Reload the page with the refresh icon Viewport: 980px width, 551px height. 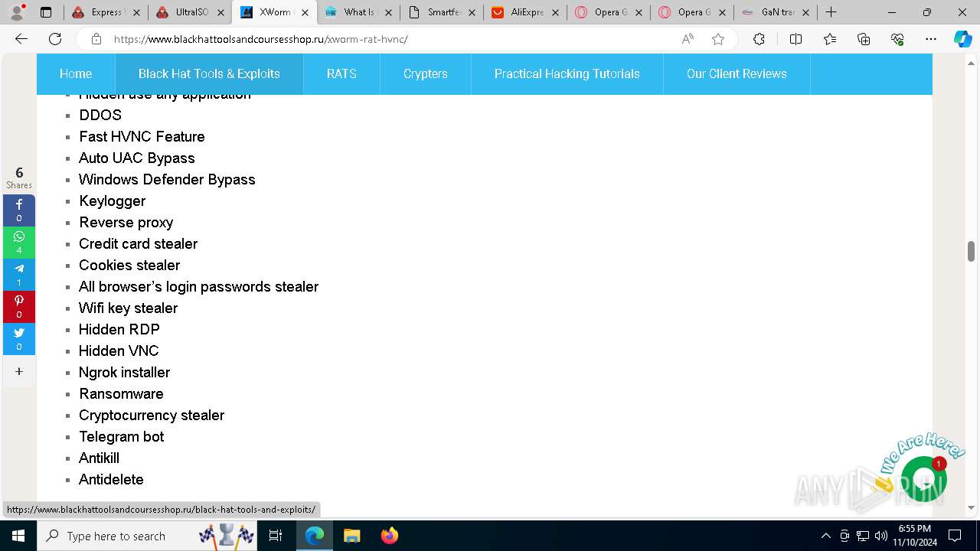click(x=55, y=39)
